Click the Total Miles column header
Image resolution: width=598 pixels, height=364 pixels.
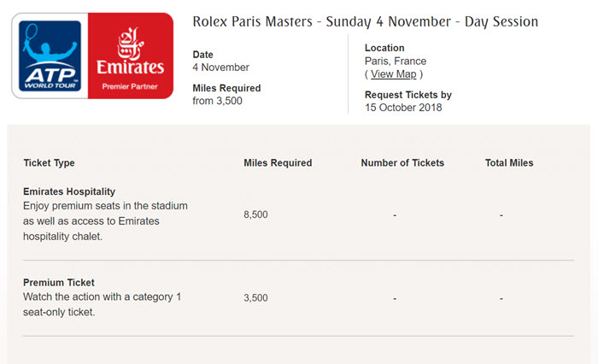(509, 163)
